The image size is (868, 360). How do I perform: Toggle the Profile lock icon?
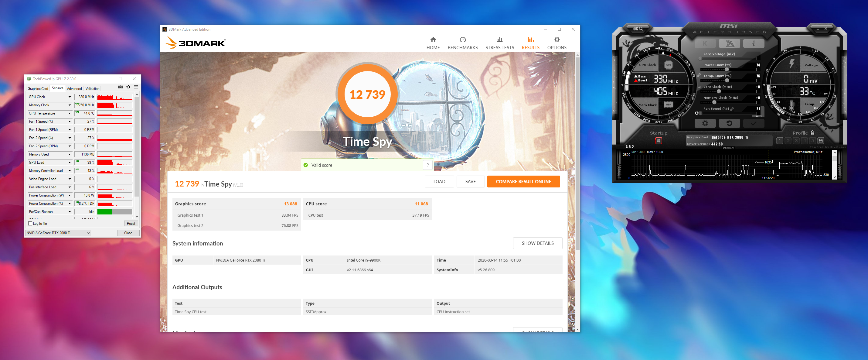(812, 133)
